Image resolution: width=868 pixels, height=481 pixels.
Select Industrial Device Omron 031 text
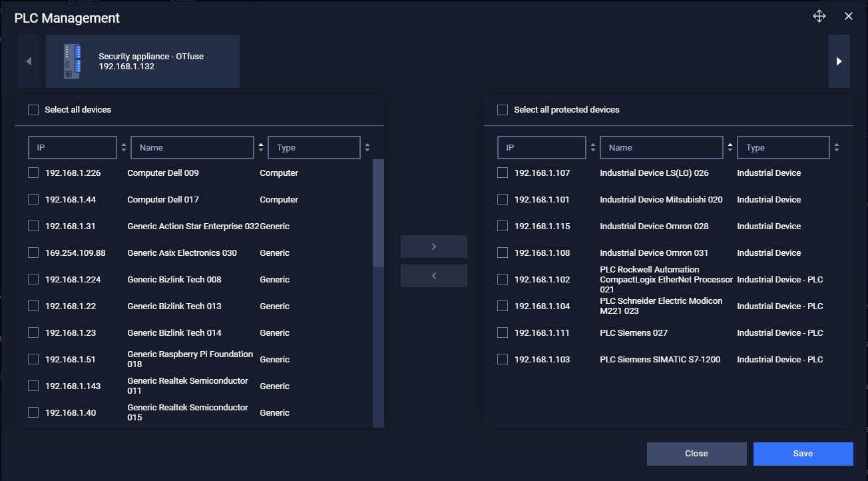pos(654,253)
